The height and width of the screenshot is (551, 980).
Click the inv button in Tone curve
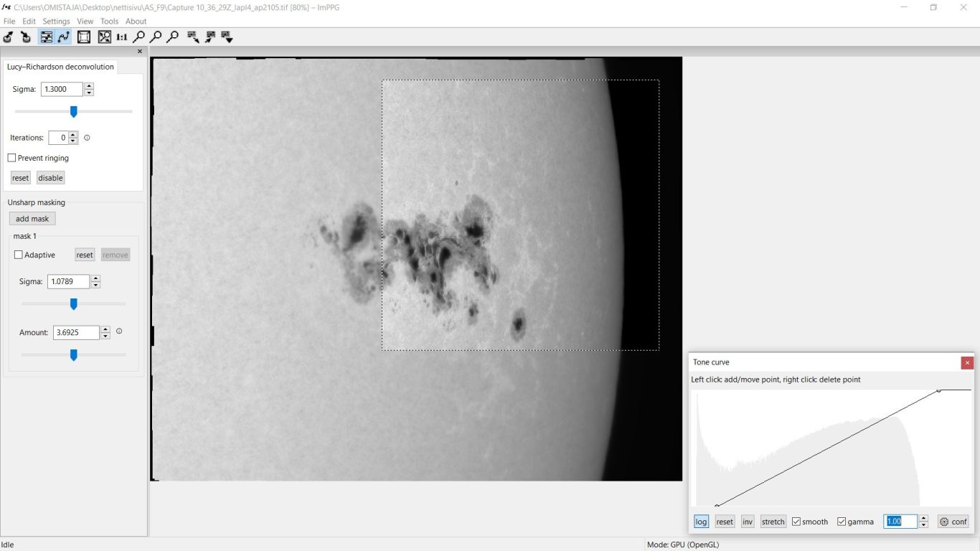pos(748,522)
